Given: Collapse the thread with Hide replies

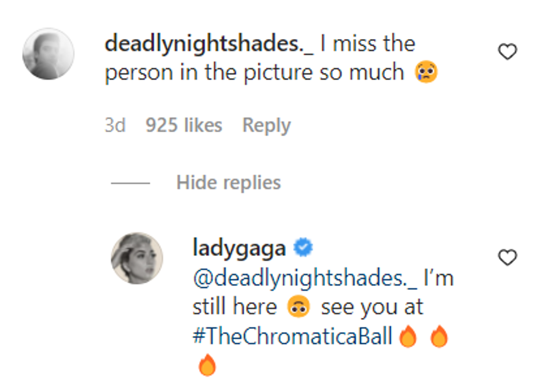Looking at the screenshot, I should pyautogui.click(x=228, y=183).
